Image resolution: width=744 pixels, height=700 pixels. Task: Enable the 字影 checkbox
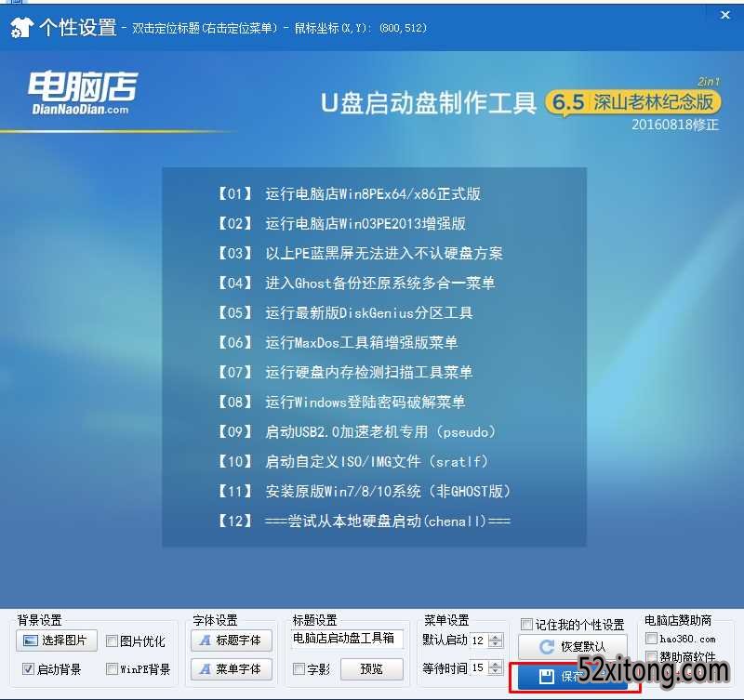pos(299,668)
